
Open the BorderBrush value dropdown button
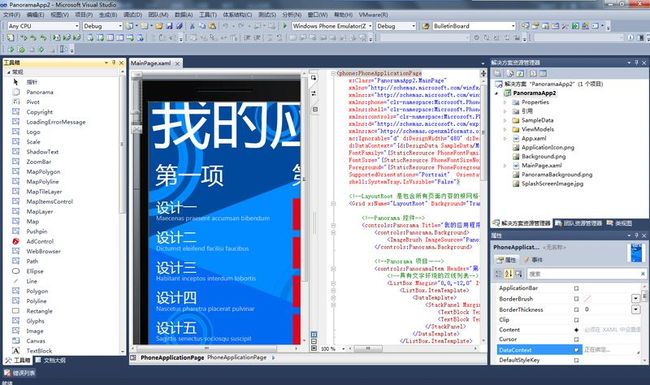[635, 298]
